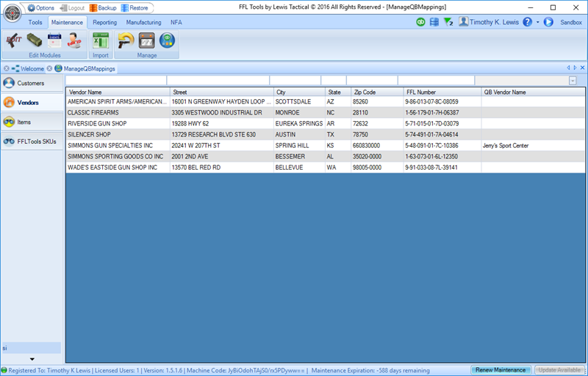Click the Sandbox label

point(571,23)
